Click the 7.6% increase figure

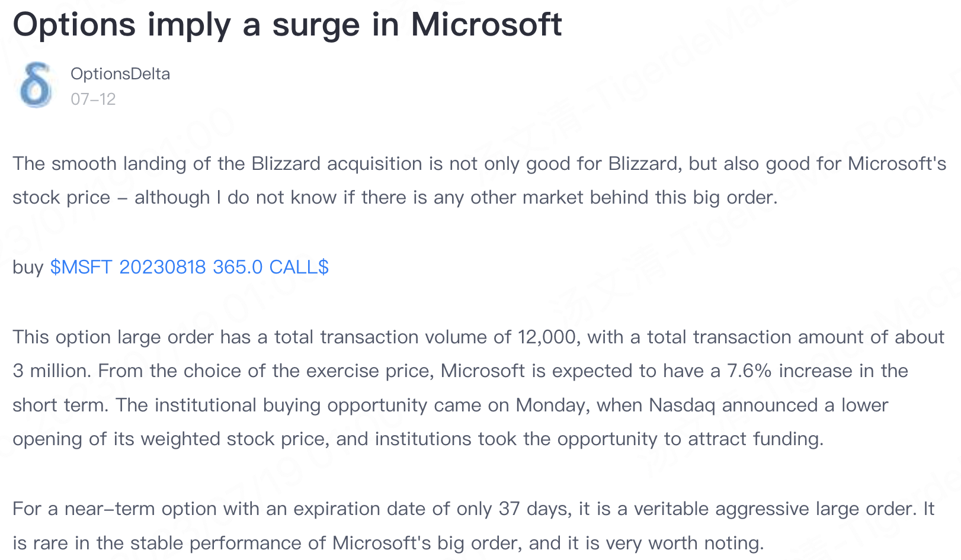point(749,371)
